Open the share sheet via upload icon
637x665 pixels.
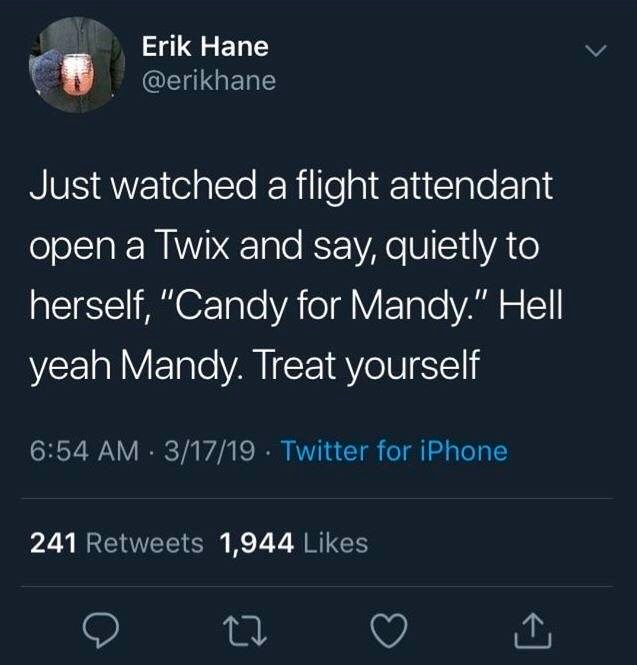(533, 631)
